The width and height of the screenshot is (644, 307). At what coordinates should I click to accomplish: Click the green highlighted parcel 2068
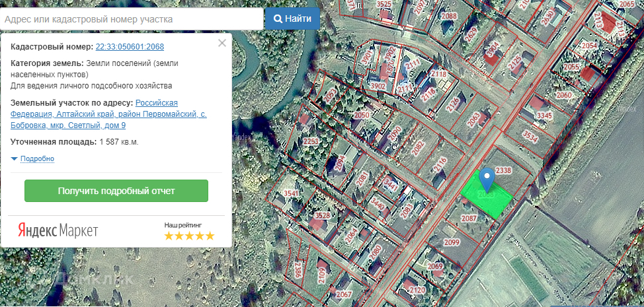tap(487, 195)
